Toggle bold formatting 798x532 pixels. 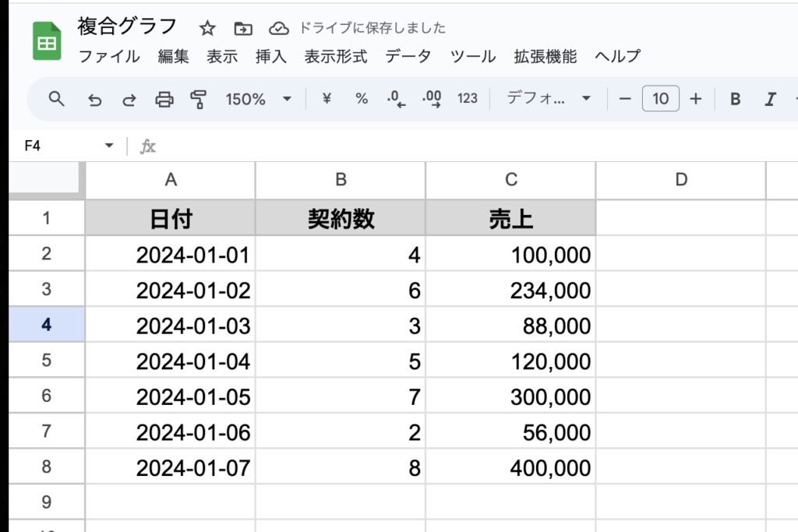pos(735,99)
